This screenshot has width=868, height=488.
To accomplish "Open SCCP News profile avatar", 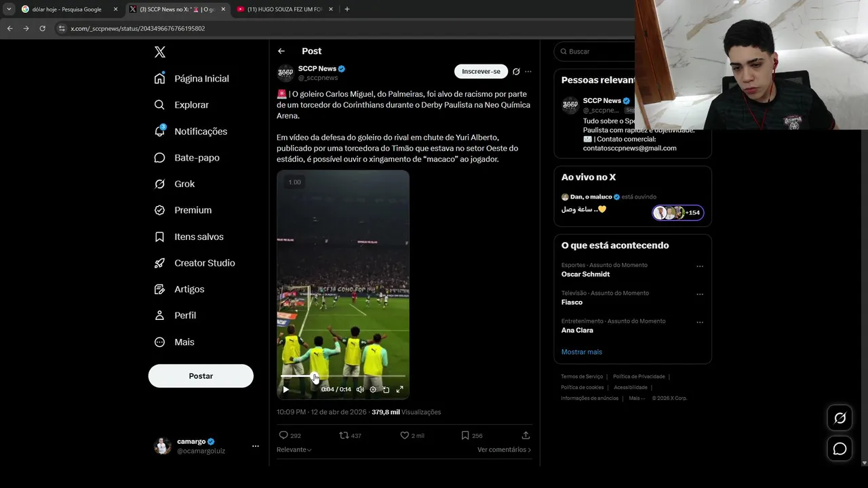I will tap(285, 73).
